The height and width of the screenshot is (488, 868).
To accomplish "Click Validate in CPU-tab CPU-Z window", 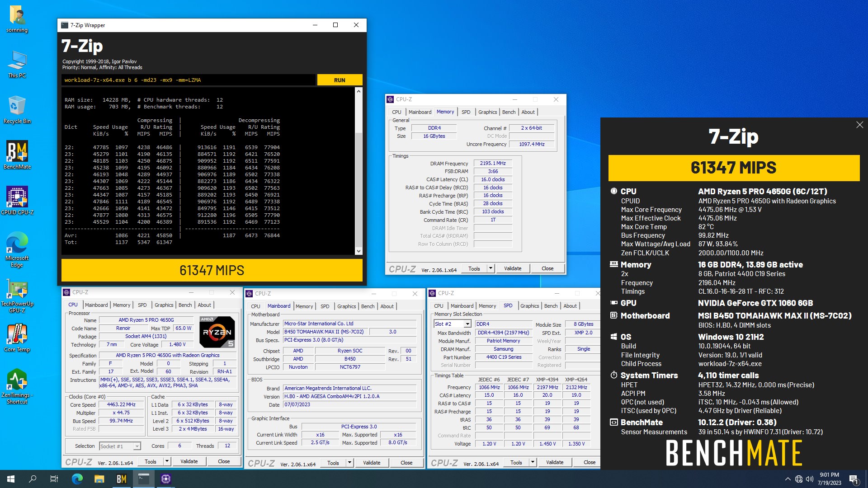I will point(189,461).
